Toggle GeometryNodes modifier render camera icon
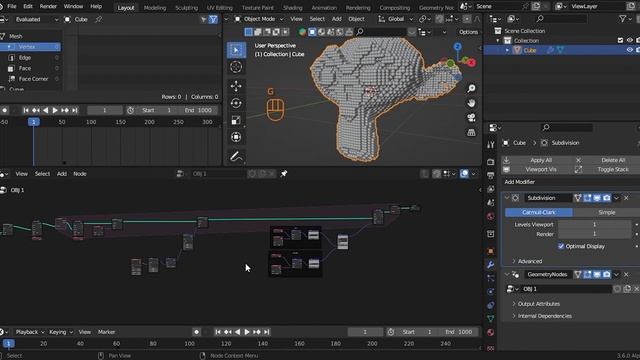The width and height of the screenshot is (640, 360). [607, 275]
